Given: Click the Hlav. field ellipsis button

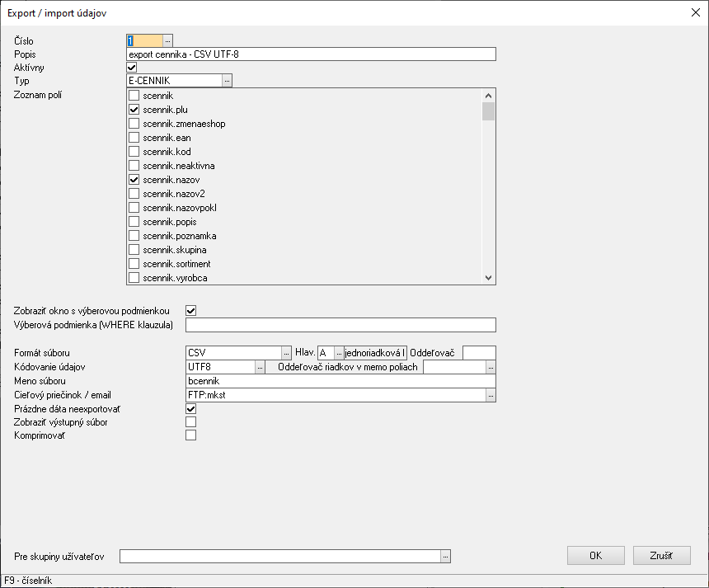Looking at the screenshot, I should (339, 353).
